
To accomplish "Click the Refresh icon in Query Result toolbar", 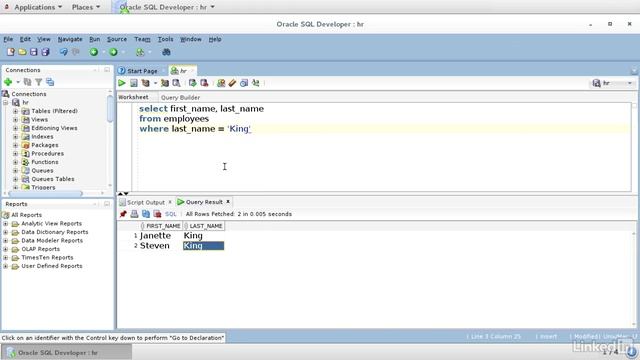I will tap(146, 214).
